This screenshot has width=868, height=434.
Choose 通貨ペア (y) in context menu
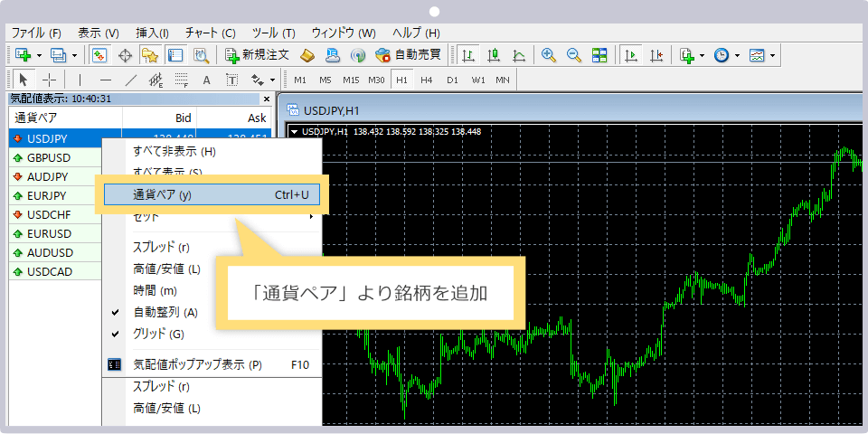tap(212, 195)
